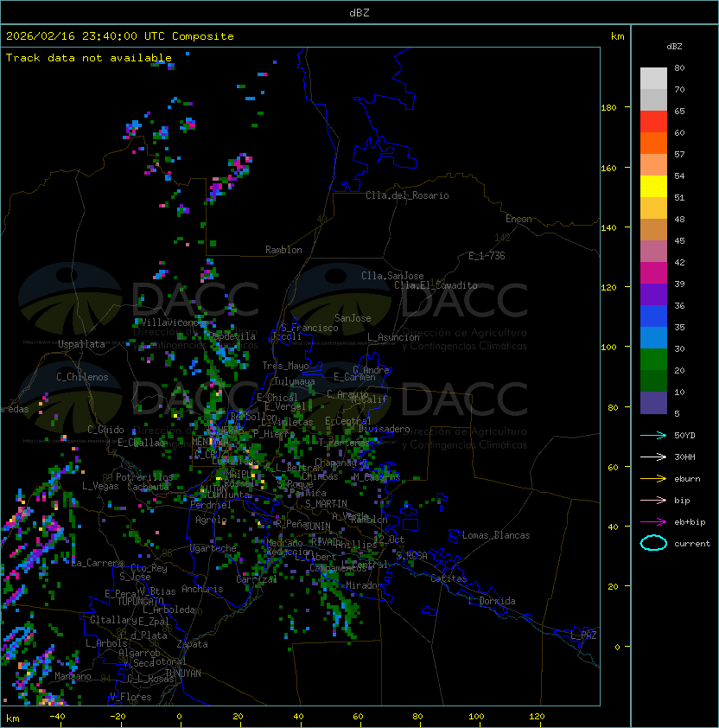This screenshot has height=728, width=719.
Task: Click the Clla.del_Rosario map label
Action: (407, 195)
